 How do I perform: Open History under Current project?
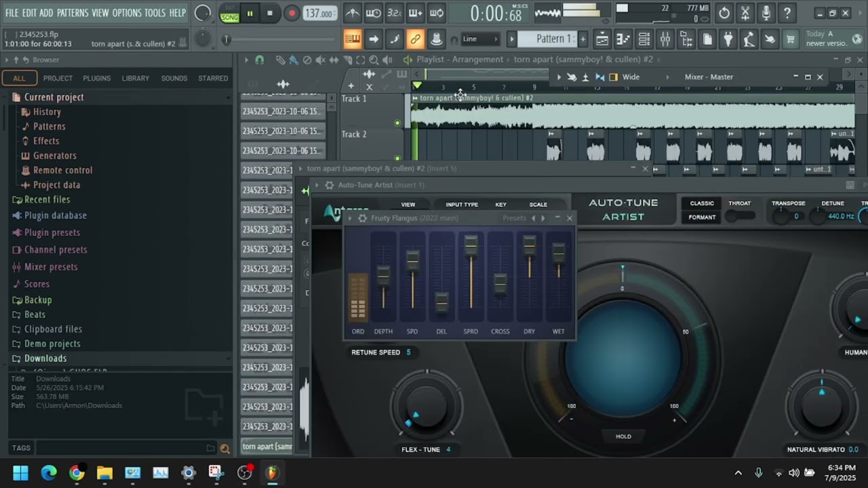[47, 112]
